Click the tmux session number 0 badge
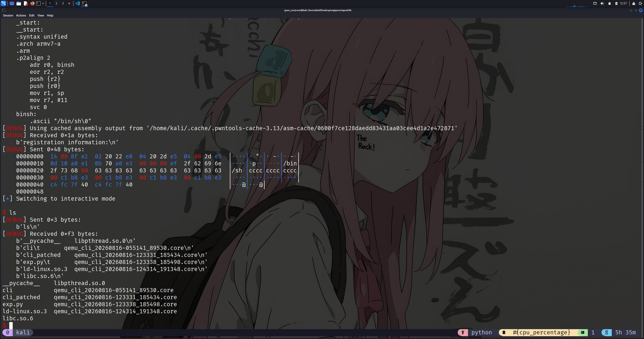The image size is (644, 339). (7, 333)
